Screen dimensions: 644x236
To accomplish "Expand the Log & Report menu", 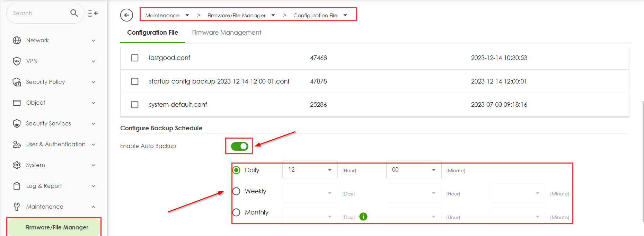I will [44, 186].
